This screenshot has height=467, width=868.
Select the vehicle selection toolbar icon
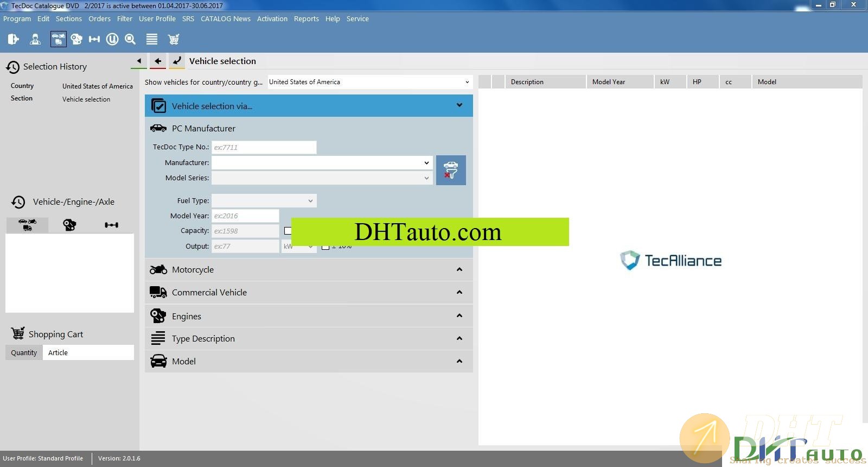58,39
